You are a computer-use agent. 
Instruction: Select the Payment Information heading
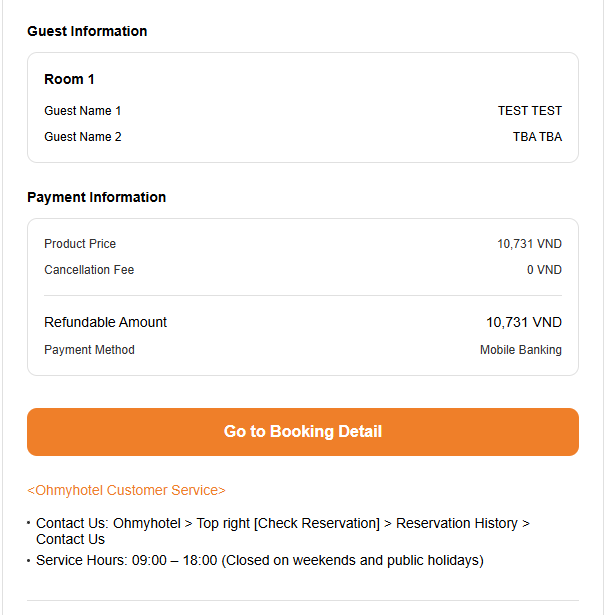(x=96, y=197)
